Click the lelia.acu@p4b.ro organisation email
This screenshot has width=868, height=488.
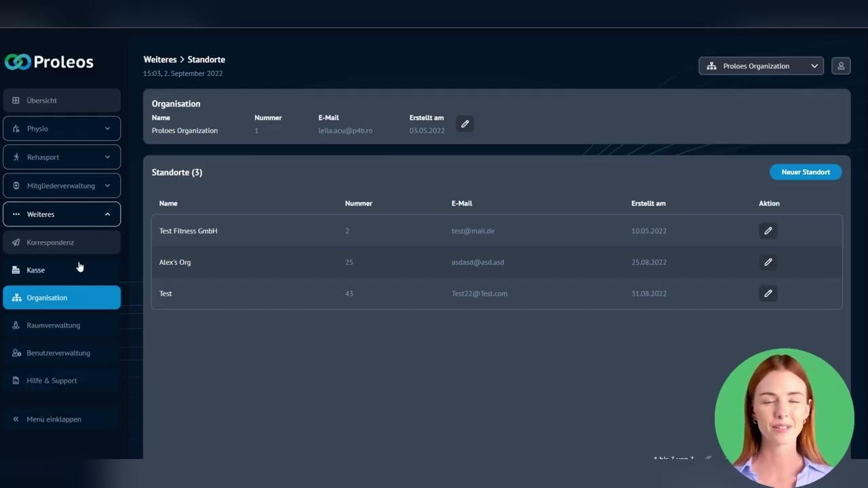(345, 131)
